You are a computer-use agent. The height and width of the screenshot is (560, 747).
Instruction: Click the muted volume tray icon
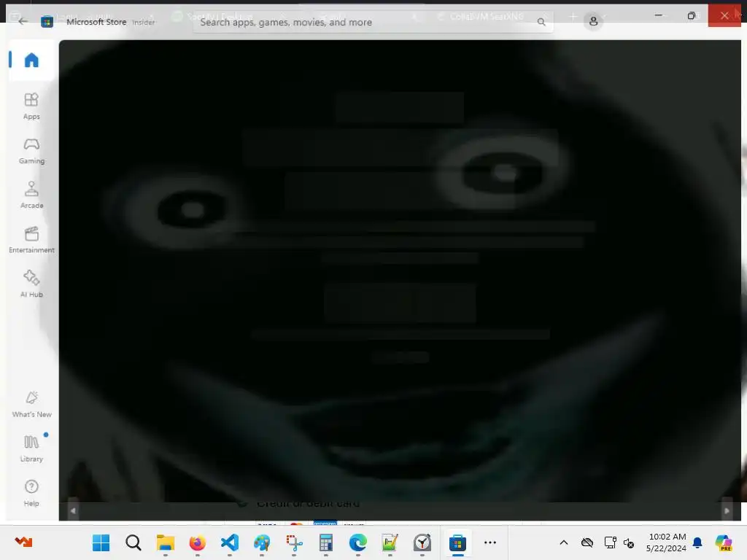coord(629,542)
